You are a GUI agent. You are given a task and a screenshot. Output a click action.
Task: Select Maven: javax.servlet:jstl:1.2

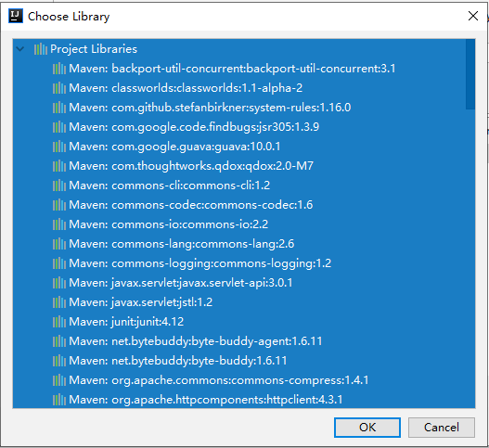(141, 302)
